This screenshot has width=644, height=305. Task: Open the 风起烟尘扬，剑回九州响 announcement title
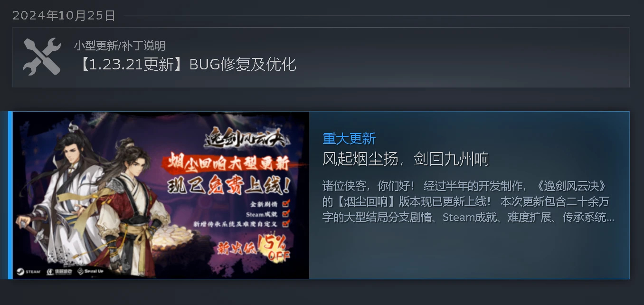pyautogui.click(x=406, y=159)
